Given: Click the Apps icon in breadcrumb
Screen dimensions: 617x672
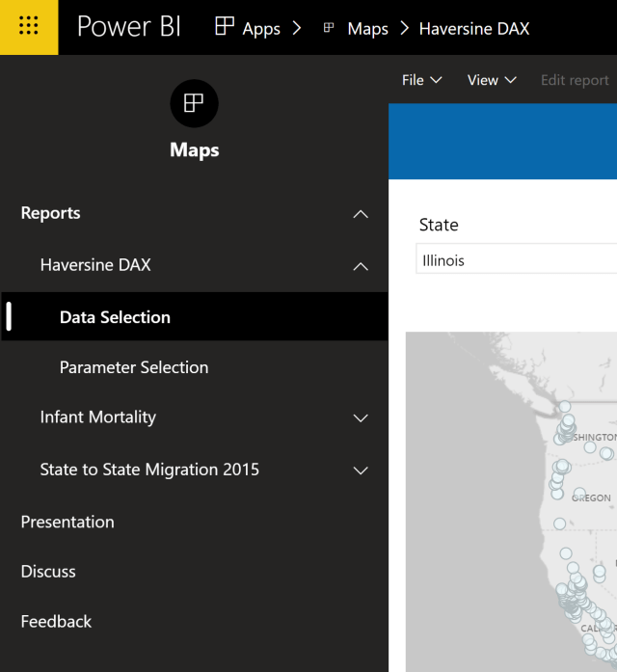Looking at the screenshot, I should [x=225, y=27].
